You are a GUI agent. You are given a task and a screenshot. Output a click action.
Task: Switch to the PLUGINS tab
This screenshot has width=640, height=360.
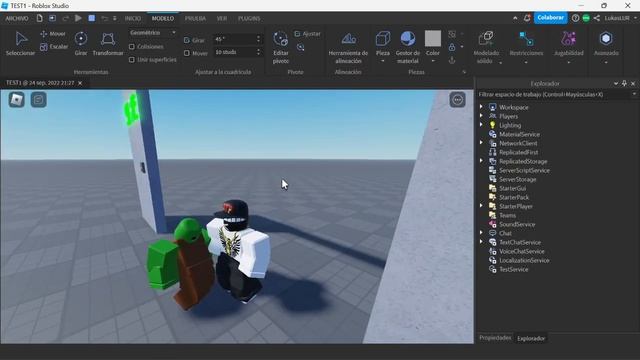click(x=249, y=18)
